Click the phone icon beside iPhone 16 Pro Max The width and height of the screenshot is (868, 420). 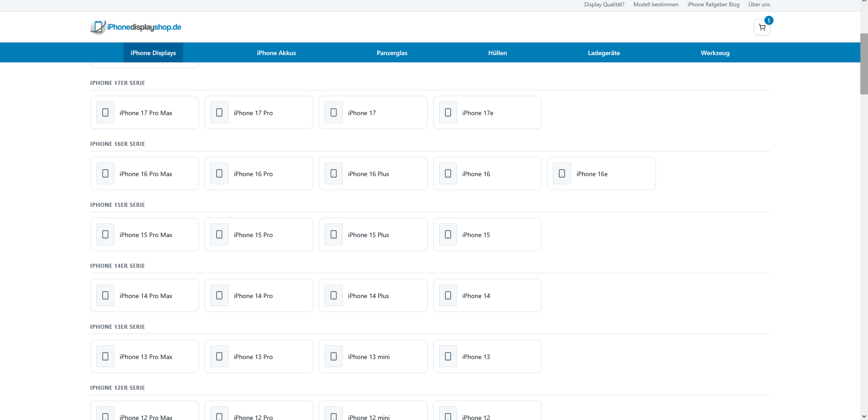point(105,173)
